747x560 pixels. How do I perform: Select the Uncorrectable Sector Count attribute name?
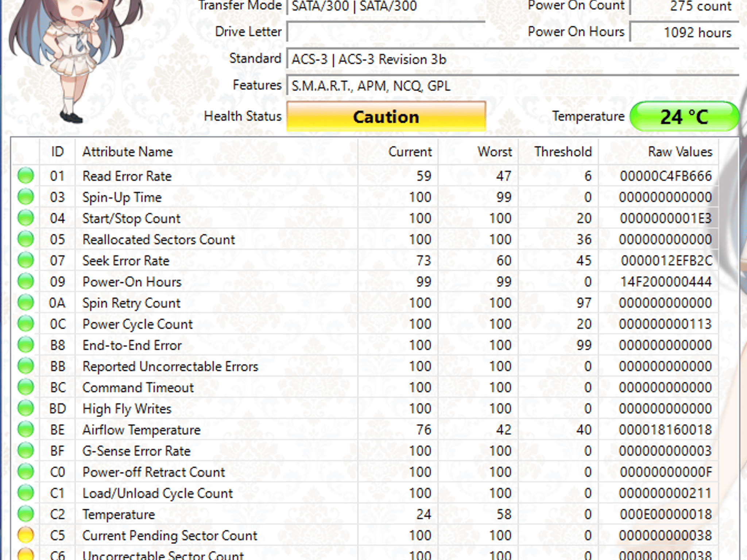tap(163, 555)
